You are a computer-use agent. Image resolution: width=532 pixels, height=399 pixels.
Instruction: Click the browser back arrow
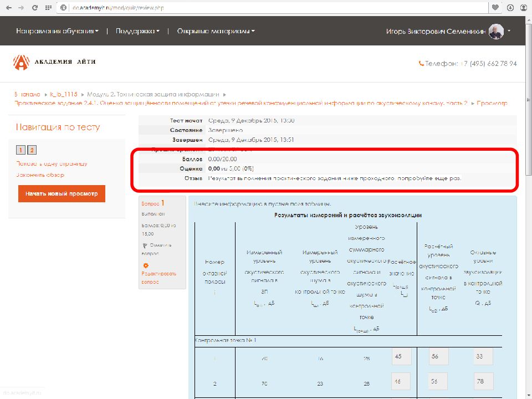(8, 8)
